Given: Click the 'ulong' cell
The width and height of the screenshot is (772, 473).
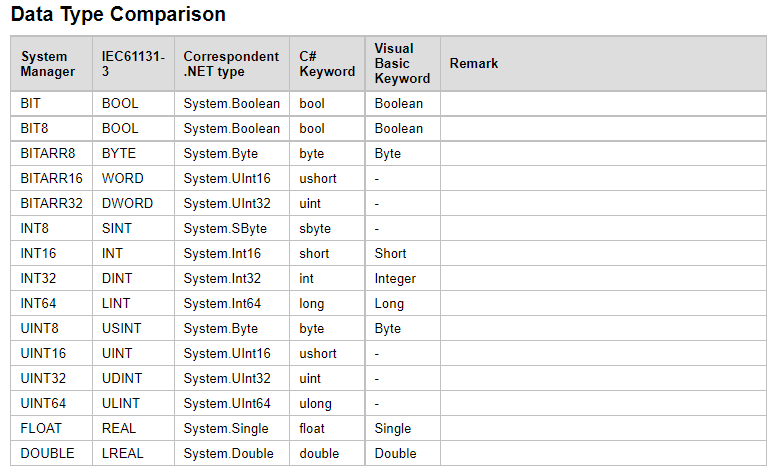Looking at the screenshot, I should [x=327, y=403].
